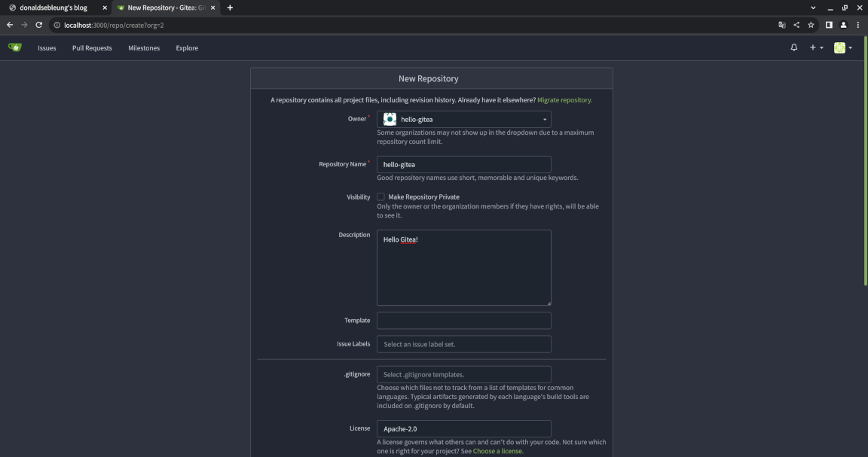Click the browser share icon
The height and width of the screenshot is (457, 868).
[x=796, y=25]
